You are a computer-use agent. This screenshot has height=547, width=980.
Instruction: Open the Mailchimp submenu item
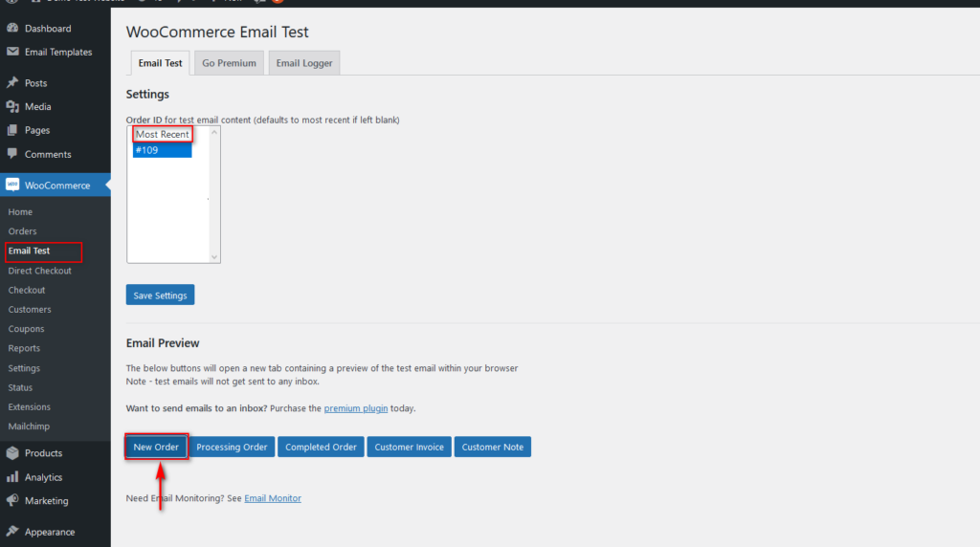(29, 426)
